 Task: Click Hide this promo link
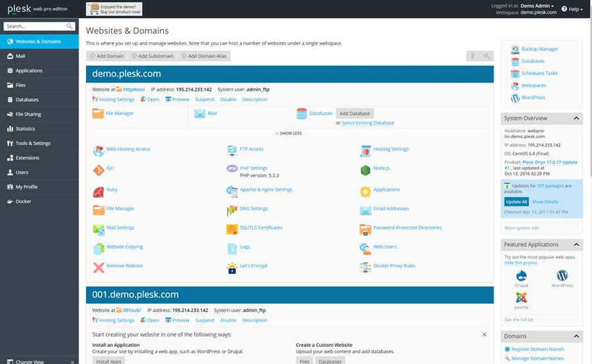(521, 263)
